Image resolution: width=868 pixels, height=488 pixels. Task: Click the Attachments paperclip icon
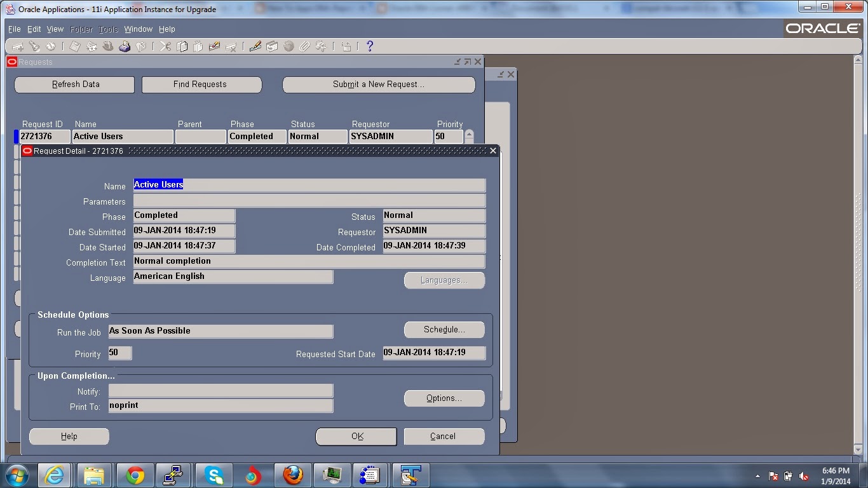pos(306,46)
